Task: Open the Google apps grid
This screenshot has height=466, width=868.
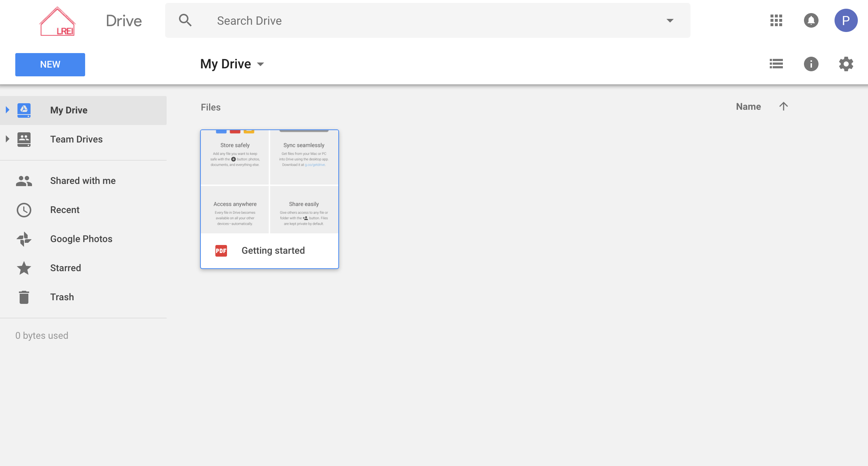Action: [776, 21]
